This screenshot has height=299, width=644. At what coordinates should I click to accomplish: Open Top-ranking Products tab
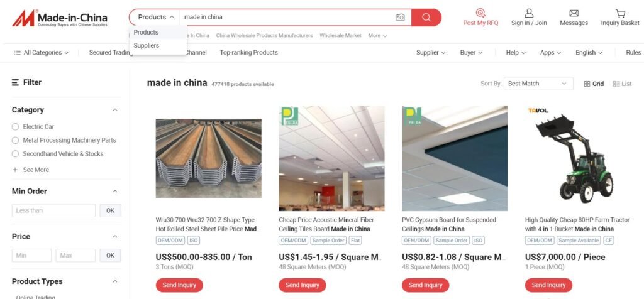tap(249, 53)
